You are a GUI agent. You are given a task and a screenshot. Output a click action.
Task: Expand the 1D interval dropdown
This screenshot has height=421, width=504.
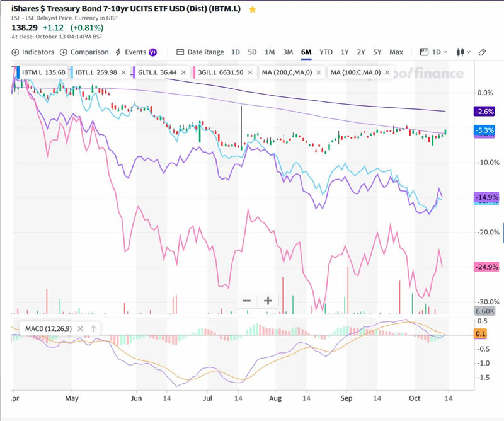click(x=439, y=52)
